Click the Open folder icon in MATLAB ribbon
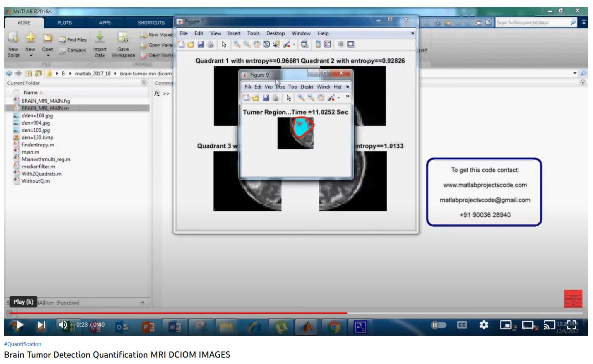 [48, 38]
